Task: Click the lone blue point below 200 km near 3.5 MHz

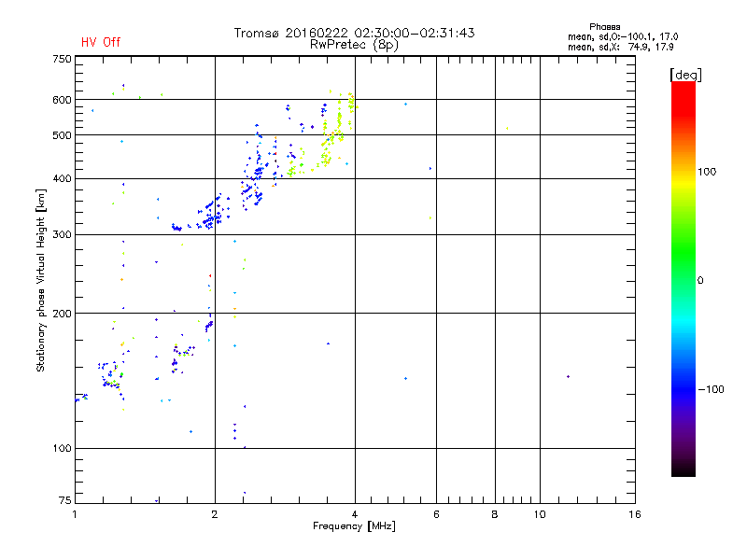Action: pos(328,343)
